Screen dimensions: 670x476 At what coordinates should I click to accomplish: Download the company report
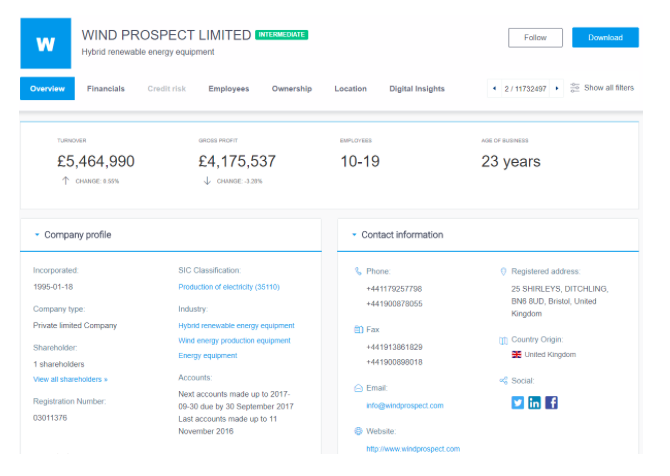tap(605, 38)
